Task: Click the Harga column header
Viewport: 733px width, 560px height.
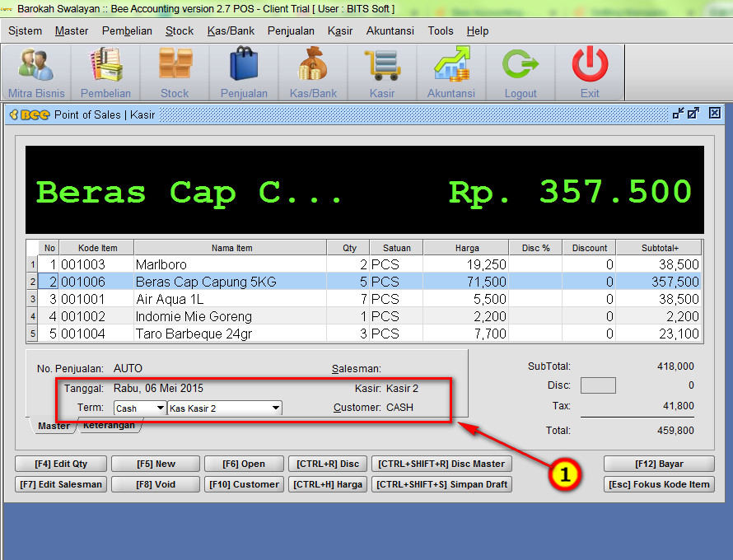Action: pyautogui.click(x=466, y=248)
